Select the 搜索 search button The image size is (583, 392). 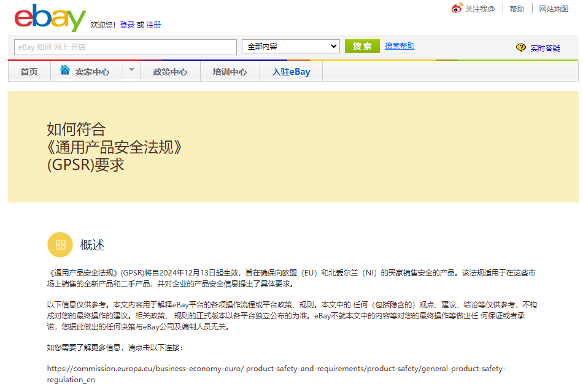(x=361, y=46)
